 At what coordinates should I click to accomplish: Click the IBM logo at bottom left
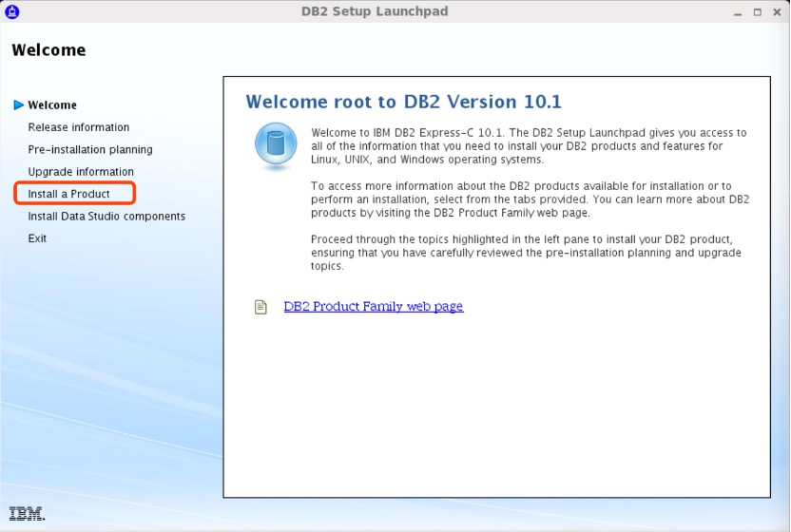click(x=27, y=513)
